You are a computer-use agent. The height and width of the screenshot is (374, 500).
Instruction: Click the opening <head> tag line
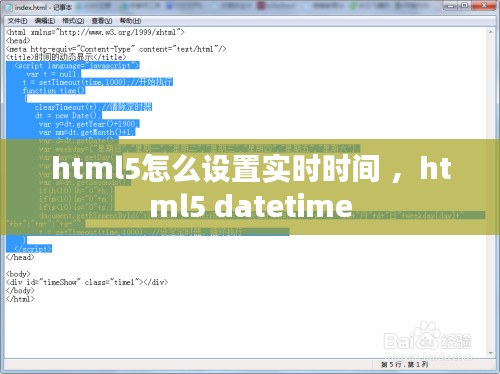pyautogui.click(x=18, y=41)
